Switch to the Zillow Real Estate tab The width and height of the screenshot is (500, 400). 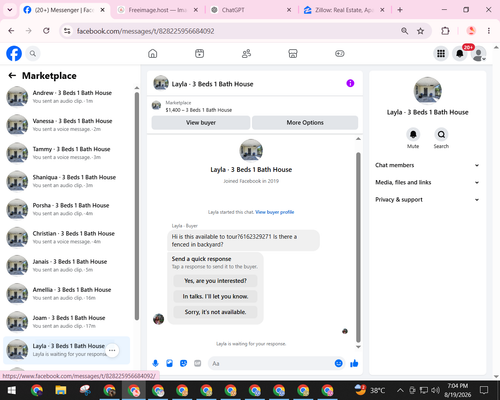(345, 10)
